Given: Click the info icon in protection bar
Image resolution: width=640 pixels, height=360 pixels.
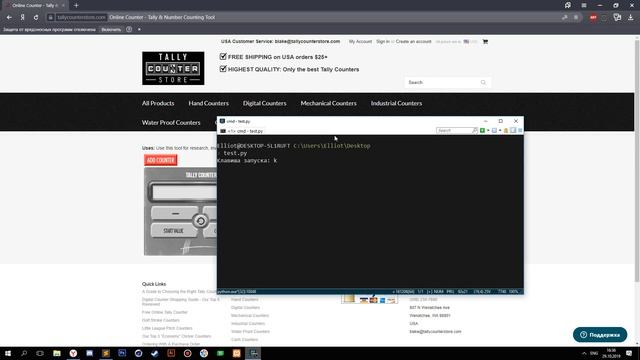Looking at the screenshot, I should coord(129,29).
